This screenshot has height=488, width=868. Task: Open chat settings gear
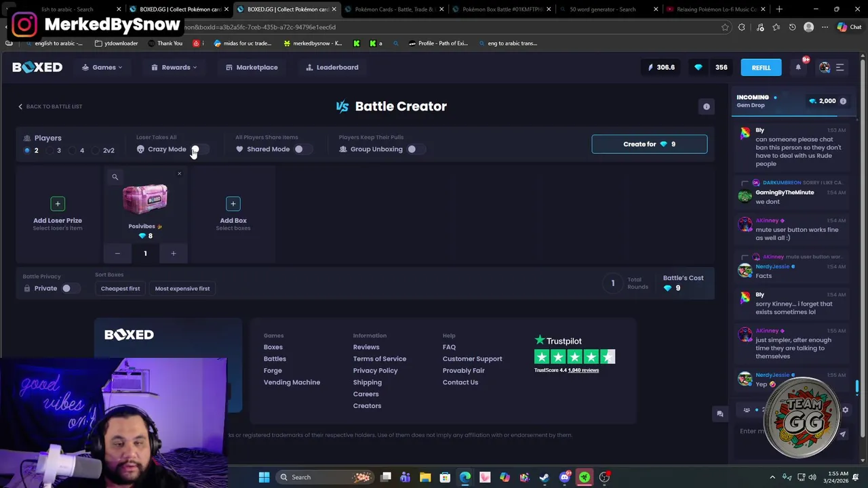pyautogui.click(x=845, y=410)
